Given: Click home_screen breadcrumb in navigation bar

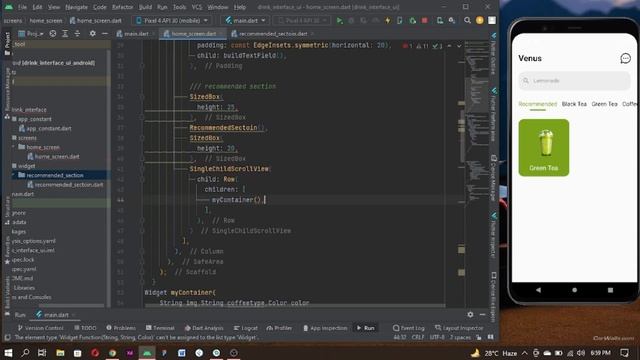Looking at the screenshot, I should tap(46, 20).
